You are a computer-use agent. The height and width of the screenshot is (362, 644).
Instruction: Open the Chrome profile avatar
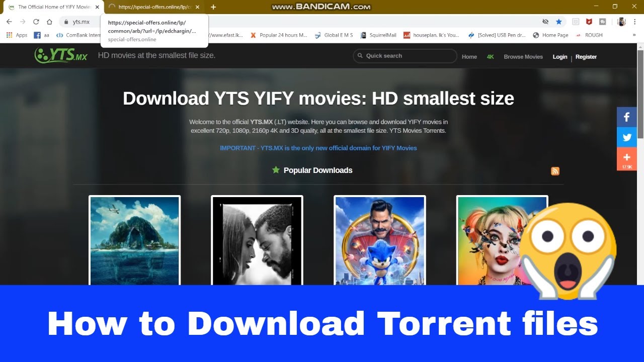pyautogui.click(x=621, y=22)
